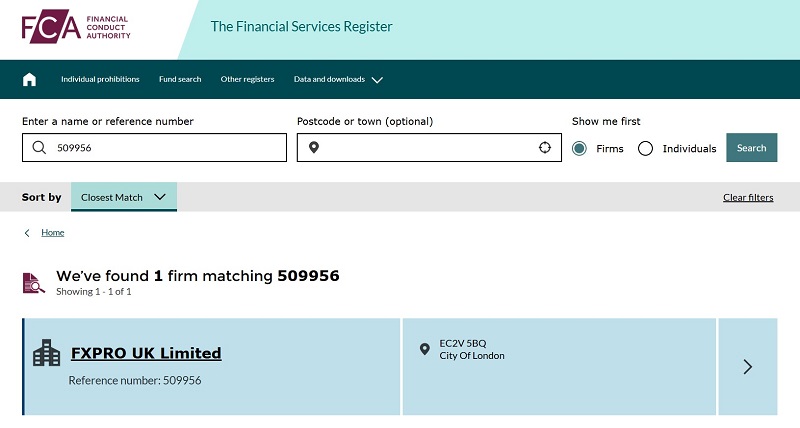
Task: Click the Clear filters link
Action: (x=748, y=197)
